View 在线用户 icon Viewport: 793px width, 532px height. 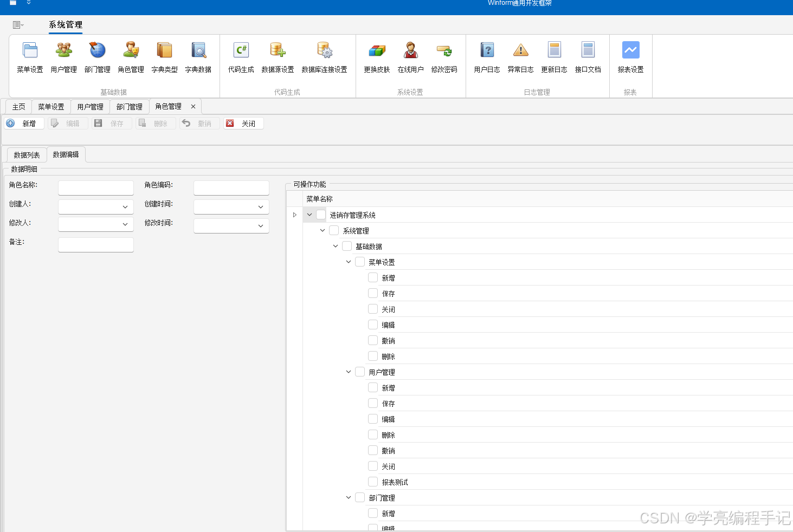coord(410,57)
